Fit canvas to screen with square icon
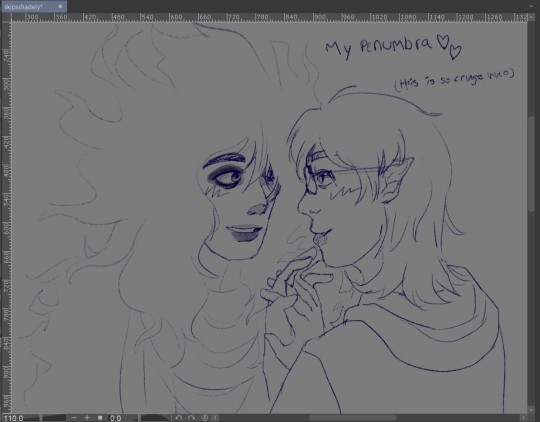Viewport: 540px width, 422px height. (100, 418)
